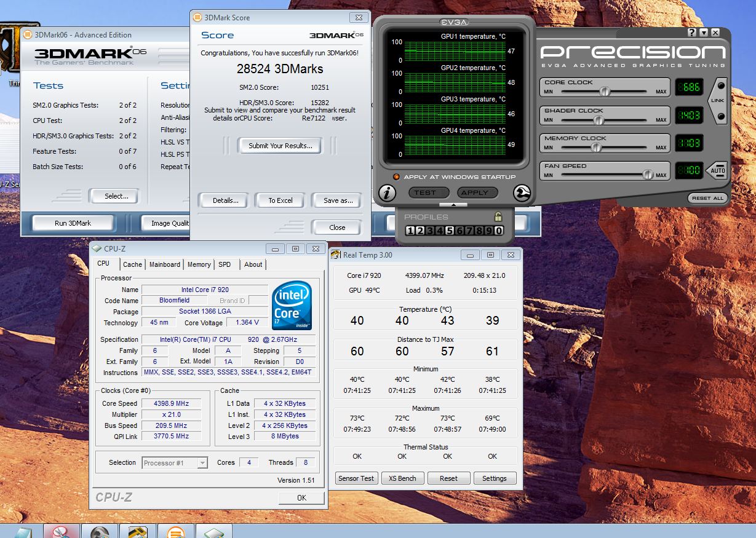The image size is (756, 538).
Task: Open notepad taskbar icon
Action: (23, 532)
